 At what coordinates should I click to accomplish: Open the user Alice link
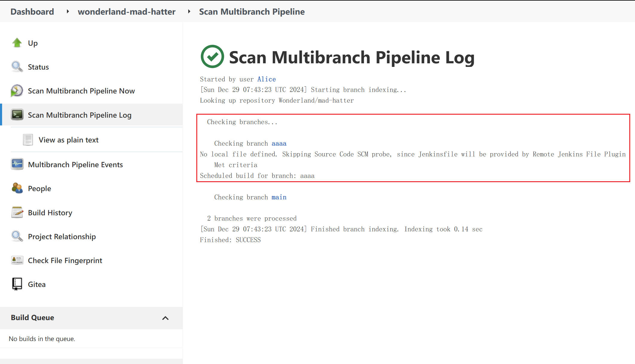[267, 79]
